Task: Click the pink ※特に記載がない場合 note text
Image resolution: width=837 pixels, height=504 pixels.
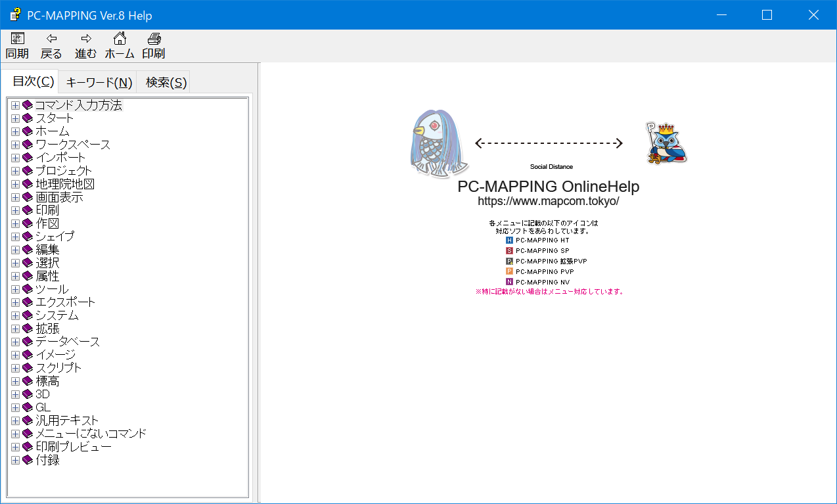Action: tap(549, 292)
